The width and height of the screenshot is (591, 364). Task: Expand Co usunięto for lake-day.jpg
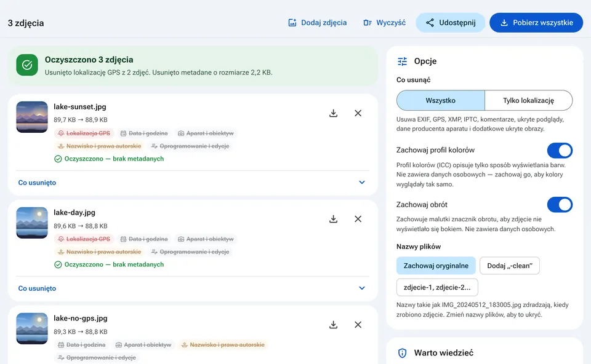pos(193,288)
